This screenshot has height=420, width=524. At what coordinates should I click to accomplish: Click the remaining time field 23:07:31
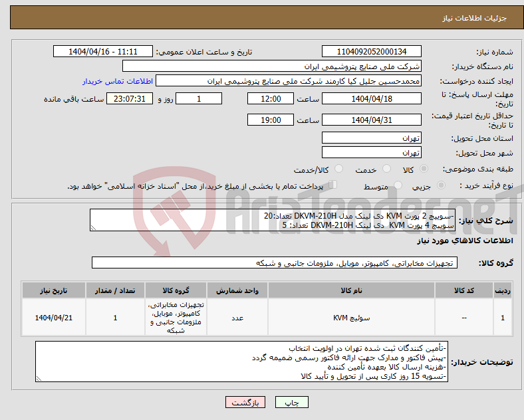point(130,98)
